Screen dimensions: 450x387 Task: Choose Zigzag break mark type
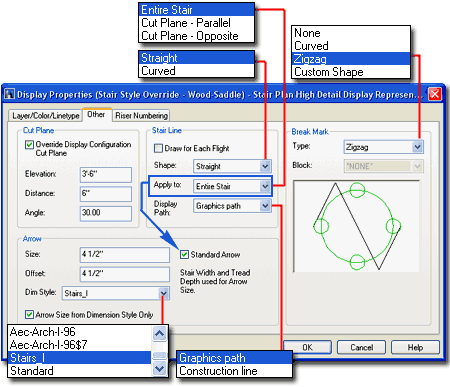click(351, 59)
